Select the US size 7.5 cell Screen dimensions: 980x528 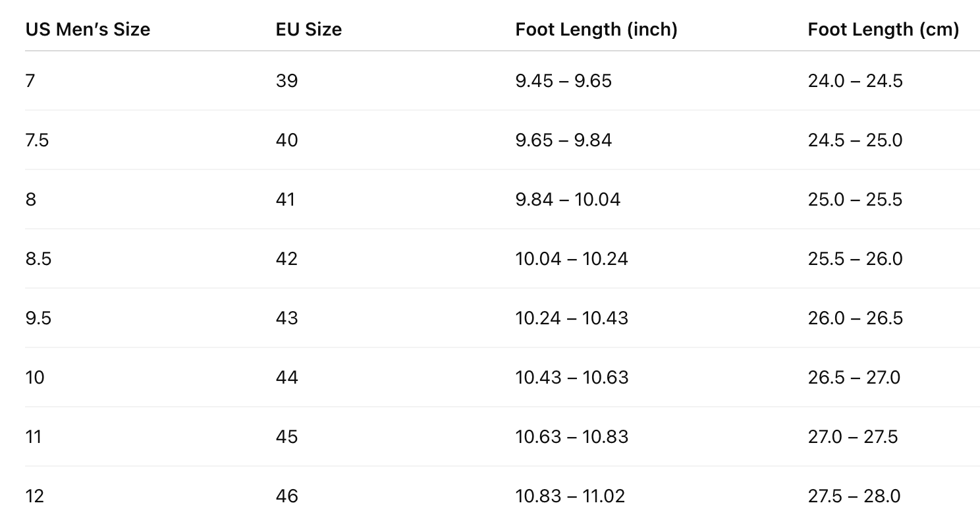pos(37,140)
